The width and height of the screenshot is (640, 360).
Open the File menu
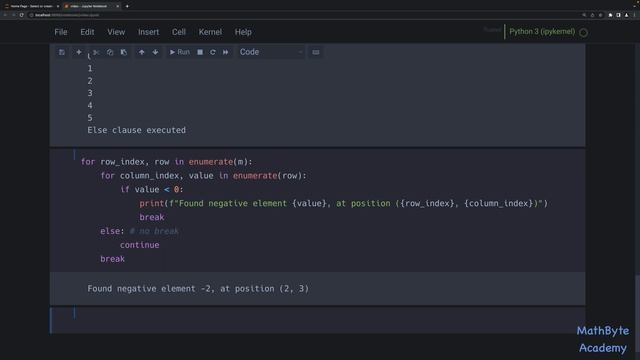point(61,32)
